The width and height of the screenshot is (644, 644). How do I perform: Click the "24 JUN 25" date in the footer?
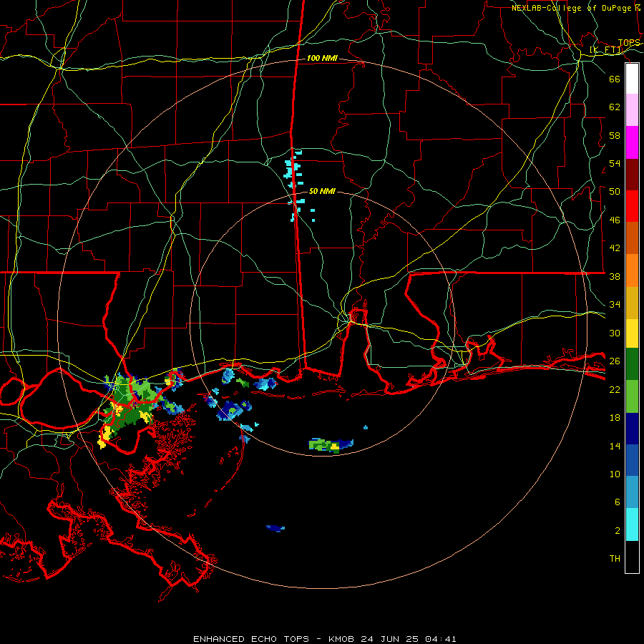(x=389, y=639)
